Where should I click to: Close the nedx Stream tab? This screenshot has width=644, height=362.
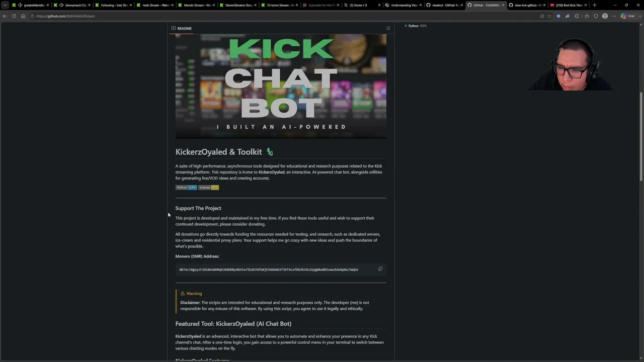tap(172, 5)
